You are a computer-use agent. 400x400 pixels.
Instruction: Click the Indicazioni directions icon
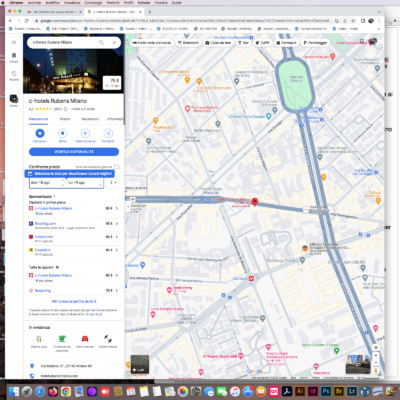pyautogui.click(x=40, y=133)
